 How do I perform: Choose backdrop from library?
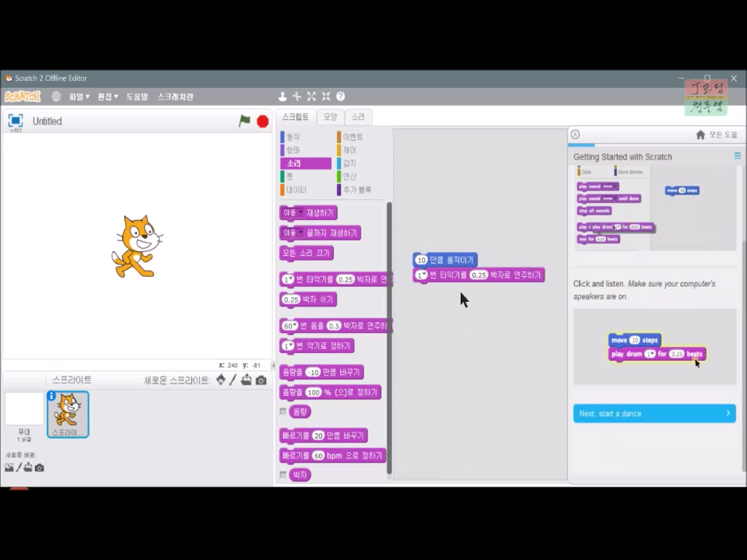click(x=9, y=467)
